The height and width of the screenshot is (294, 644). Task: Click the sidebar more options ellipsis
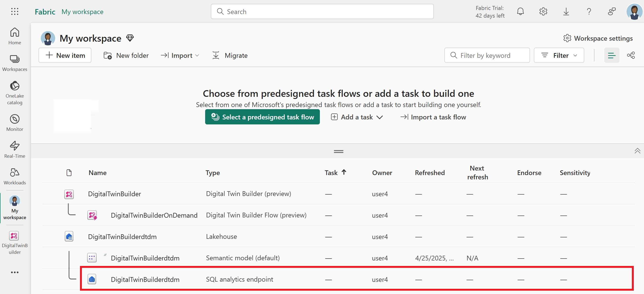(x=15, y=272)
